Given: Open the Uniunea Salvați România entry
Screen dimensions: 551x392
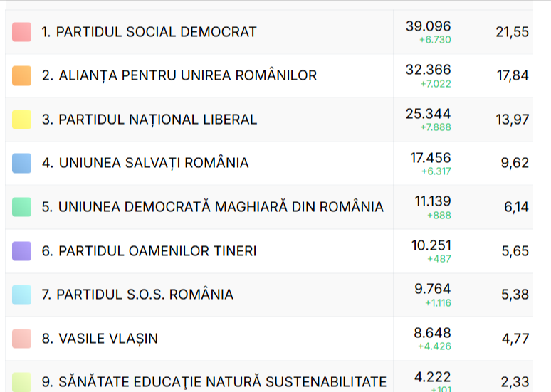Looking at the screenshot, I should pyautogui.click(x=145, y=163).
